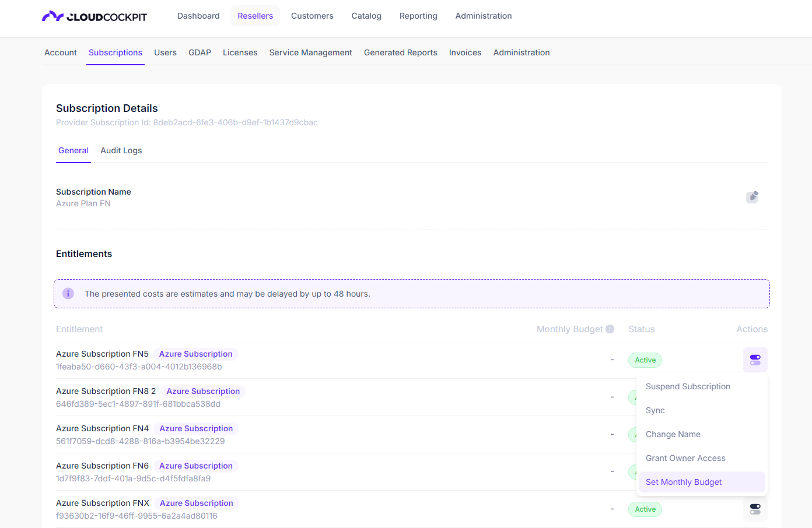This screenshot has height=528, width=812.
Task: Click the CloudCockpit logo
Action: tap(94, 16)
